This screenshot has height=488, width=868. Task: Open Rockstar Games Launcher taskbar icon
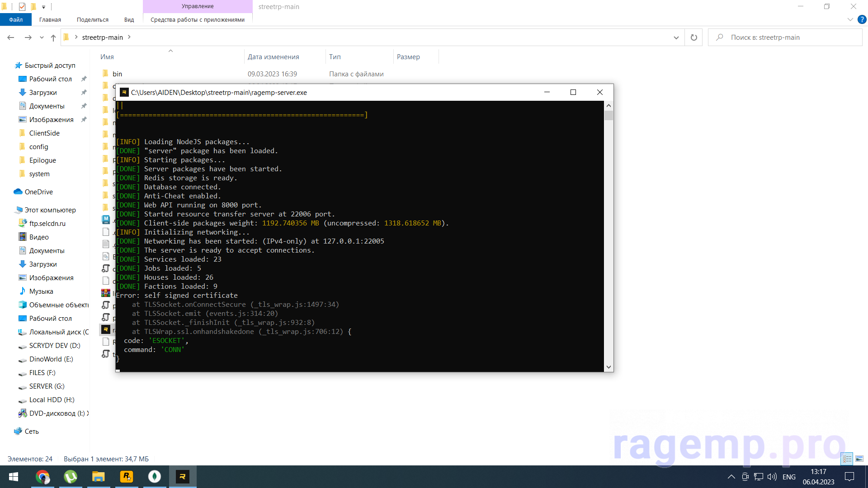point(127,477)
